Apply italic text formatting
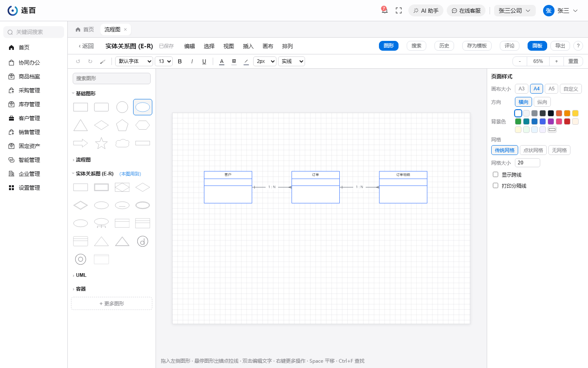 click(192, 61)
